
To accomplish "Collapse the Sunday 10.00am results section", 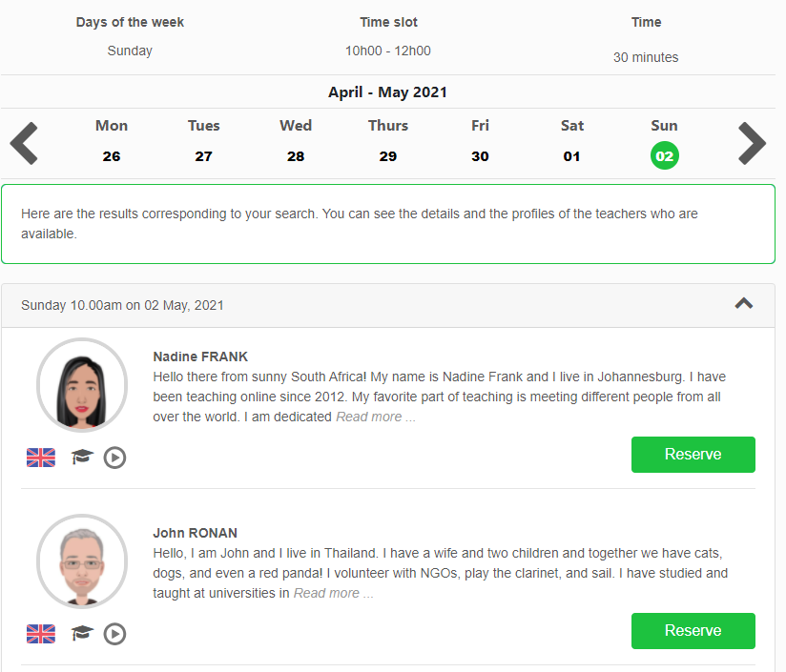I will tap(744, 304).
